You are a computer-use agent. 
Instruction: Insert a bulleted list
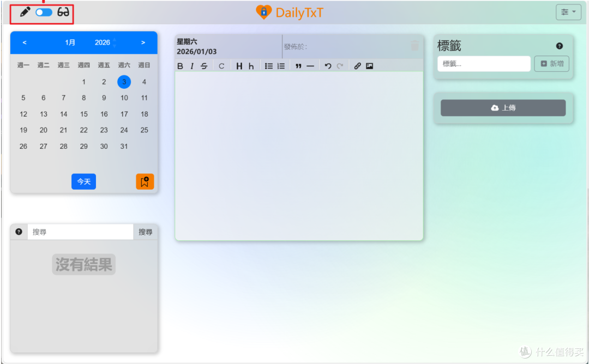(268, 66)
